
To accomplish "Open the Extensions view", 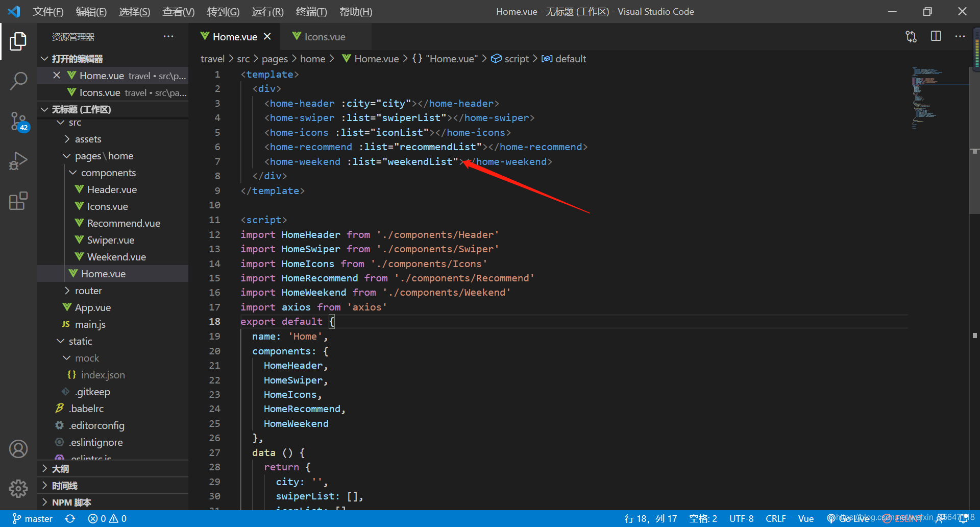I will click(18, 201).
